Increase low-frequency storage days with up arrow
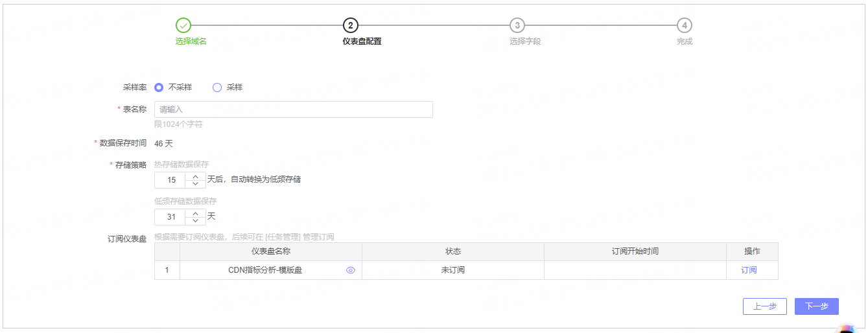This screenshot has width=868, height=333. [196, 213]
